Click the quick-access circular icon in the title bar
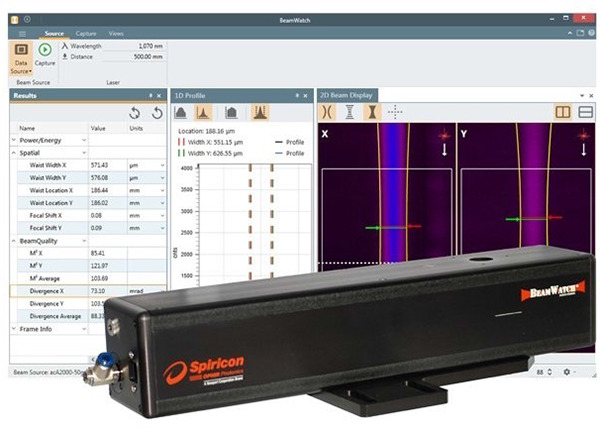The width and height of the screenshot is (600, 432). (27, 19)
